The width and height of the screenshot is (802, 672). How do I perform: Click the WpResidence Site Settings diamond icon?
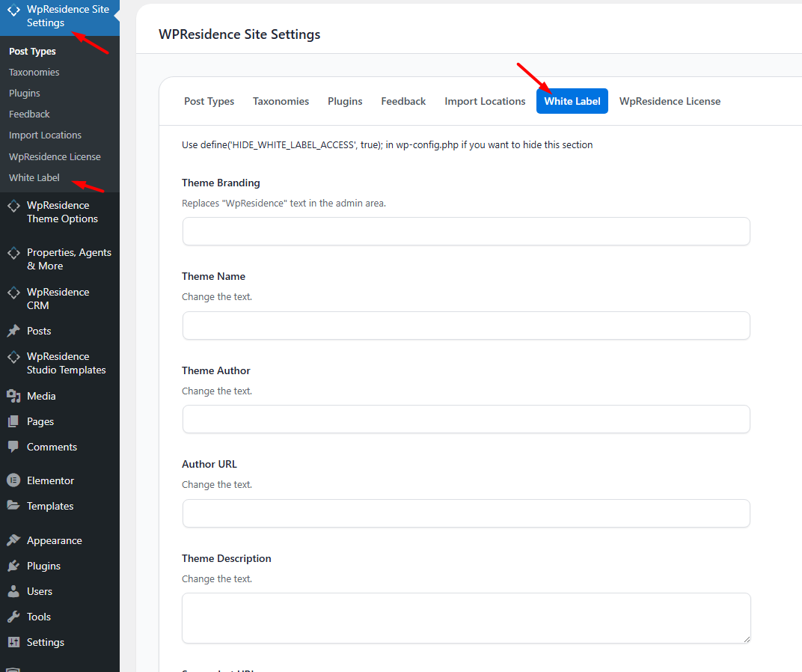pos(13,10)
